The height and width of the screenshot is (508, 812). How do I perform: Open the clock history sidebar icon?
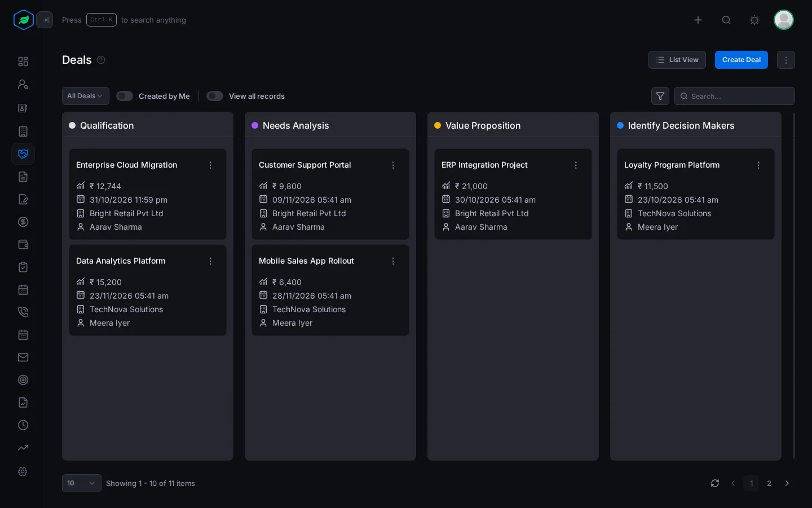tap(23, 425)
